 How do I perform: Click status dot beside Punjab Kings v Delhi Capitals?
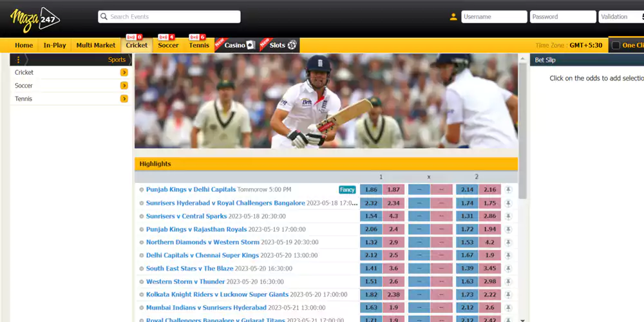(x=142, y=190)
